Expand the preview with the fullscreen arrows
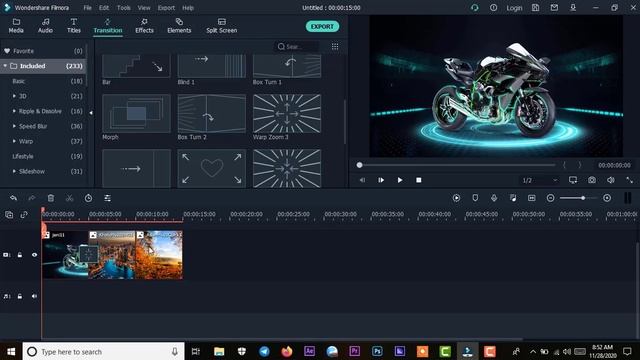The width and height of the screenshot is (640, 360). (629, 180)
